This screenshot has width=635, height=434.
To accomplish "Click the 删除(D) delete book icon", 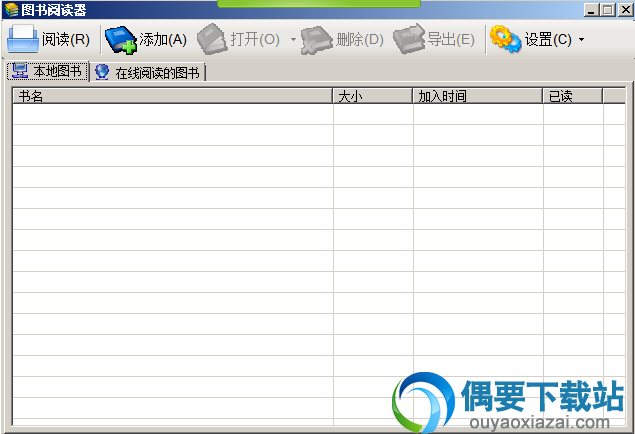I will tap(316, 40).
